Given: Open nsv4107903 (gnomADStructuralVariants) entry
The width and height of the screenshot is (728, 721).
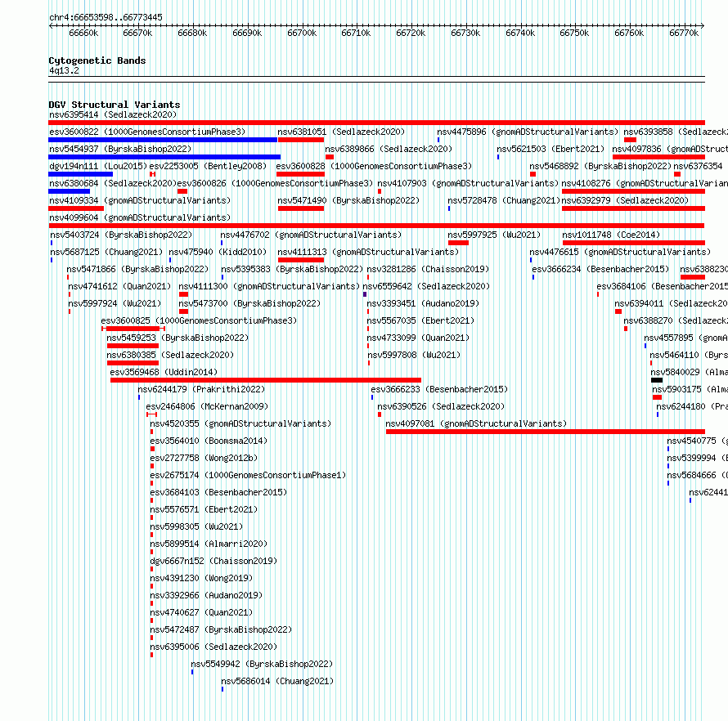Looking at the screenshot, I should (468, 183).
